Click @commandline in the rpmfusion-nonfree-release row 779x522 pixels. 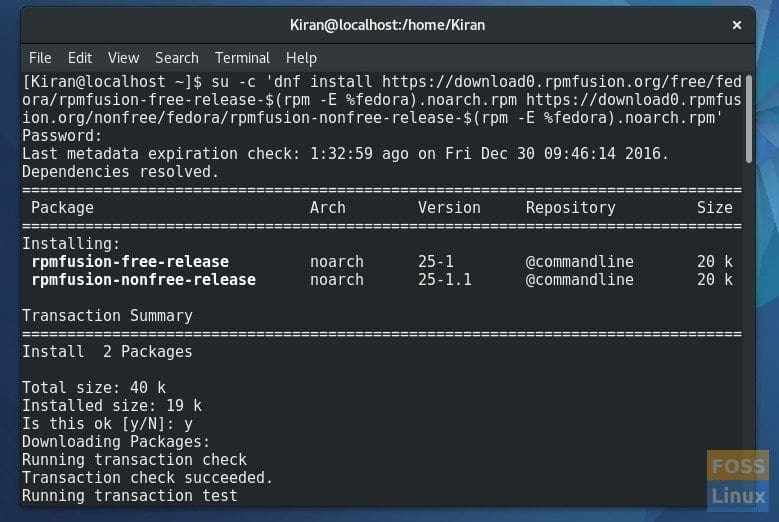(x=580, y=280)
